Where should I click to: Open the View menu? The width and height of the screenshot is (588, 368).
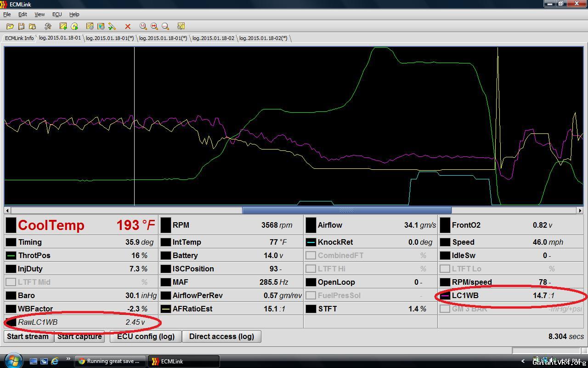coord(40,14)
